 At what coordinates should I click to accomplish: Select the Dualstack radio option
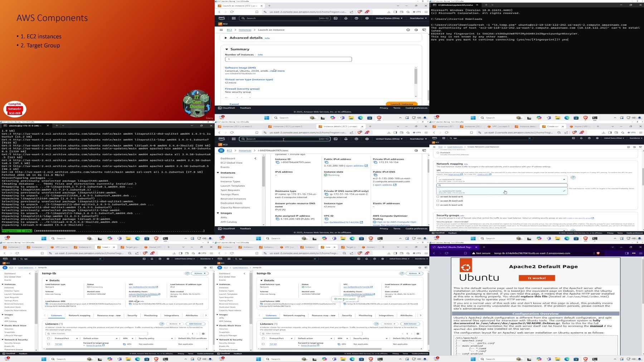click(438, 153)
